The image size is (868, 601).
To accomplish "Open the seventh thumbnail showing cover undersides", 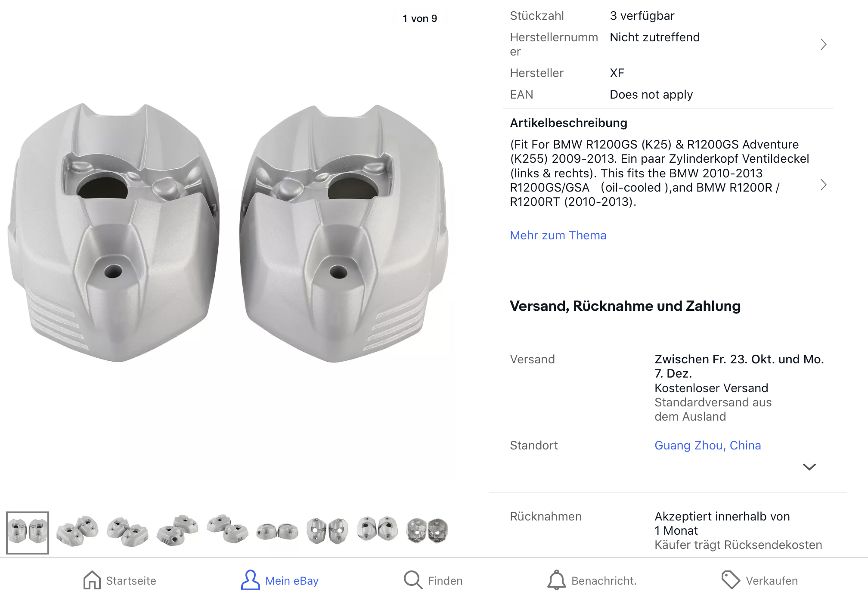I will click(x=327, y=531).
